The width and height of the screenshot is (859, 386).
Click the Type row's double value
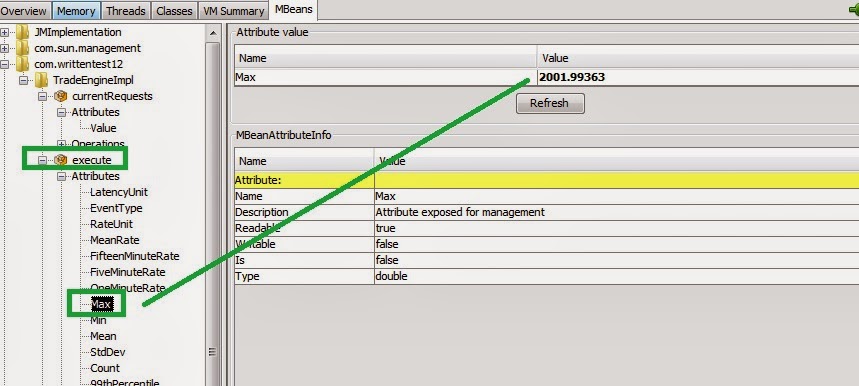[x=617, y=276]
